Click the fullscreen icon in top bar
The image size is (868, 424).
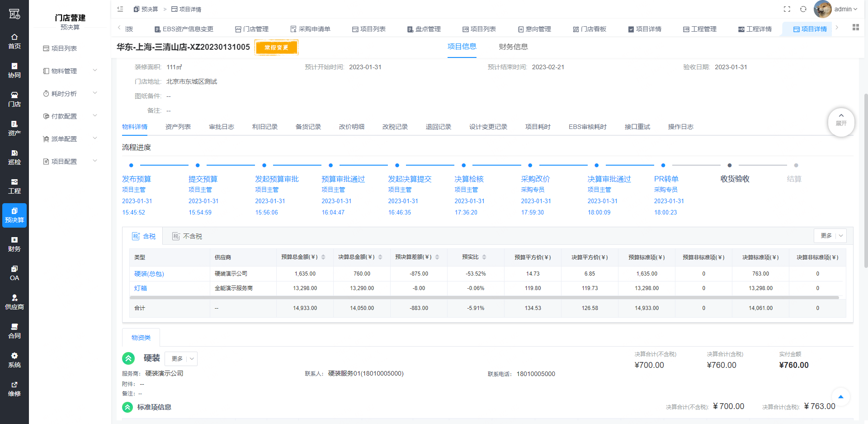[787, 9]
